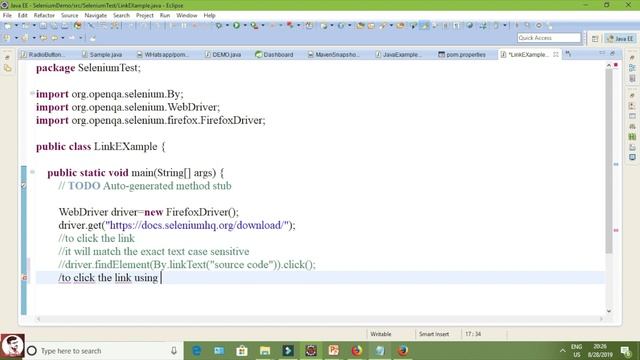Screen dimensions: 640x360
Task: Click the 'public class LinkEXample' line
Action: click(x=100, y=147)
